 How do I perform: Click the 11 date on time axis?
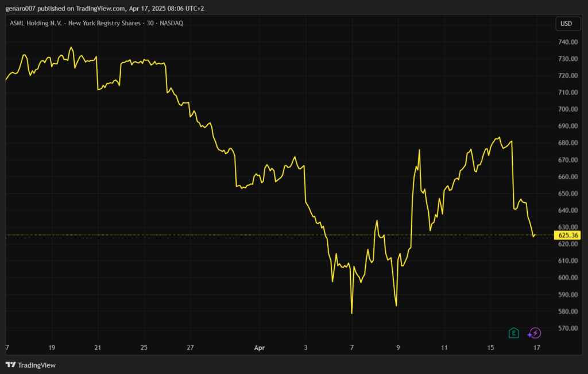pyautogui.click(x=444, y=348)
